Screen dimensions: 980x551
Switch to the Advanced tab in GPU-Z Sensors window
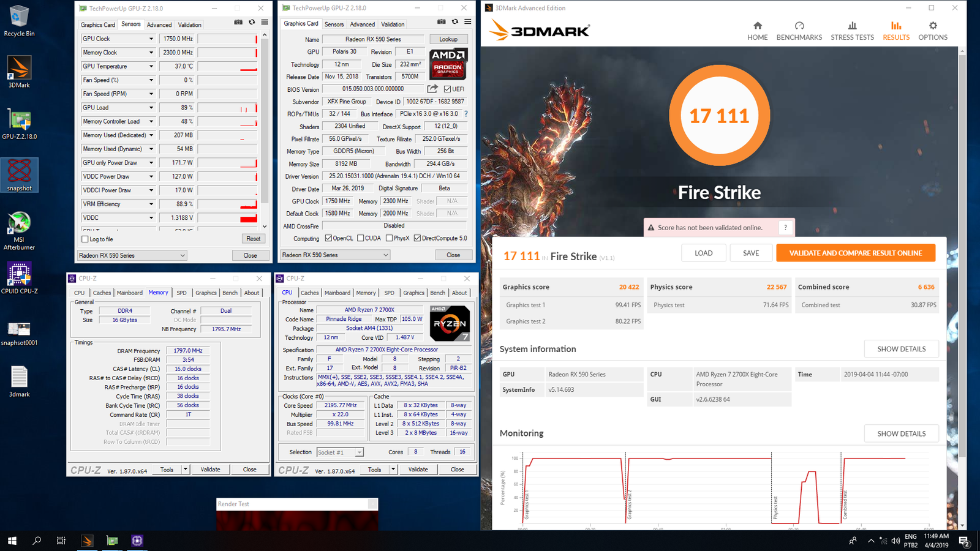coord(159,25)
